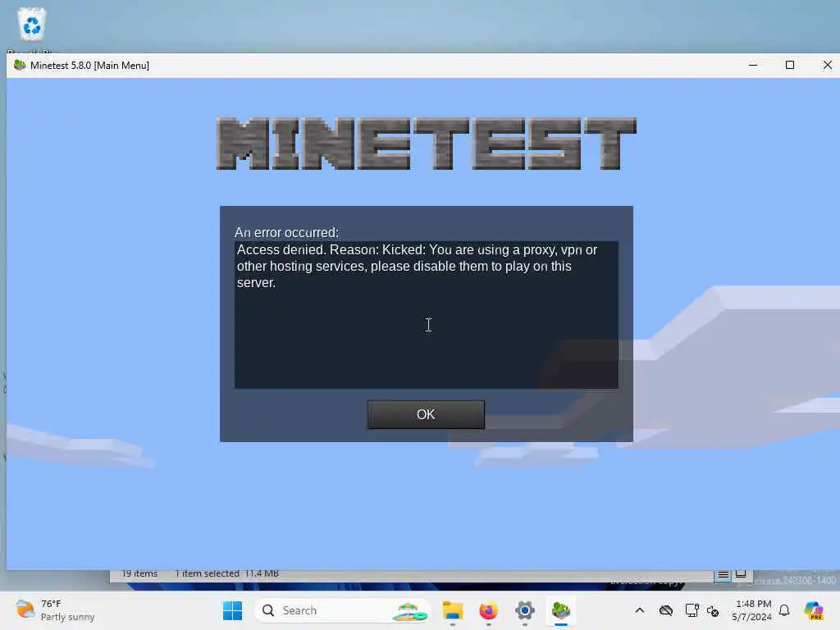Open the notifications bell icon
840x630 pixels.
pyautogui.click(x=784, y=610)
